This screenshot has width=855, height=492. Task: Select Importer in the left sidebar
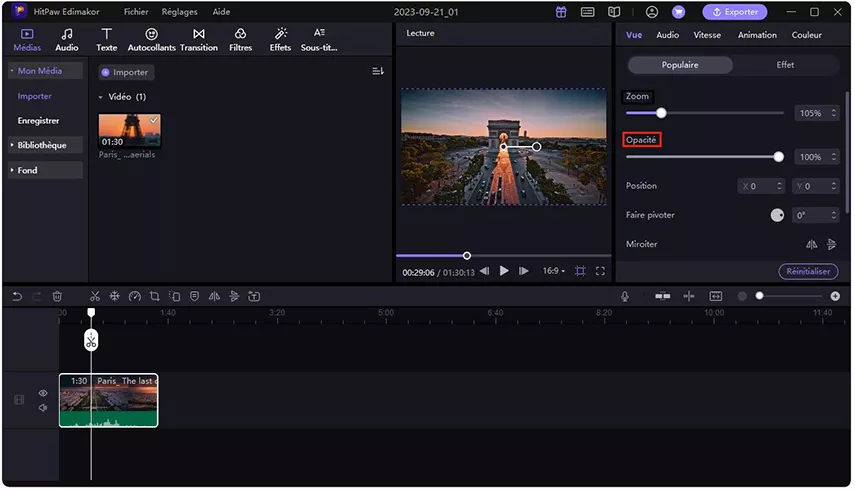click(34, 96)
